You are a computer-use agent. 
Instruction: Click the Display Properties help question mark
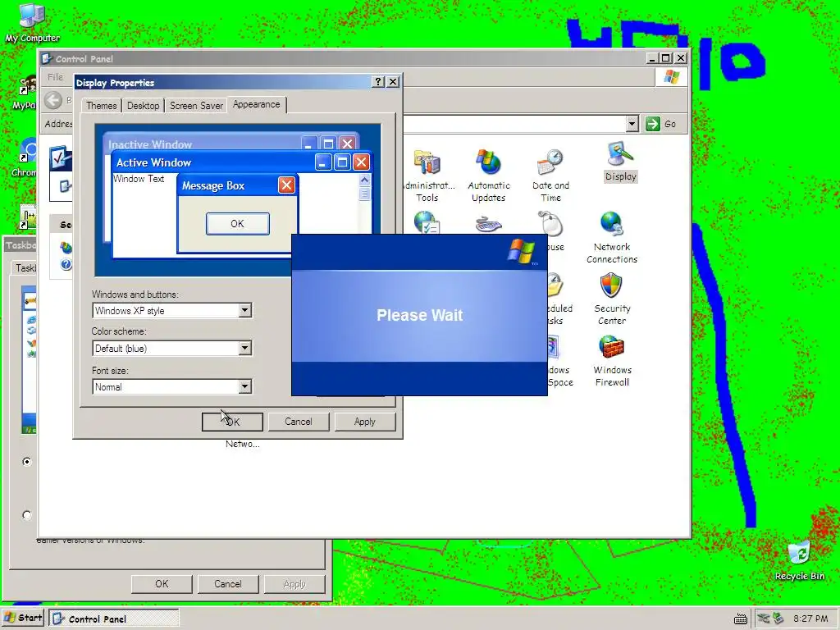378,81
